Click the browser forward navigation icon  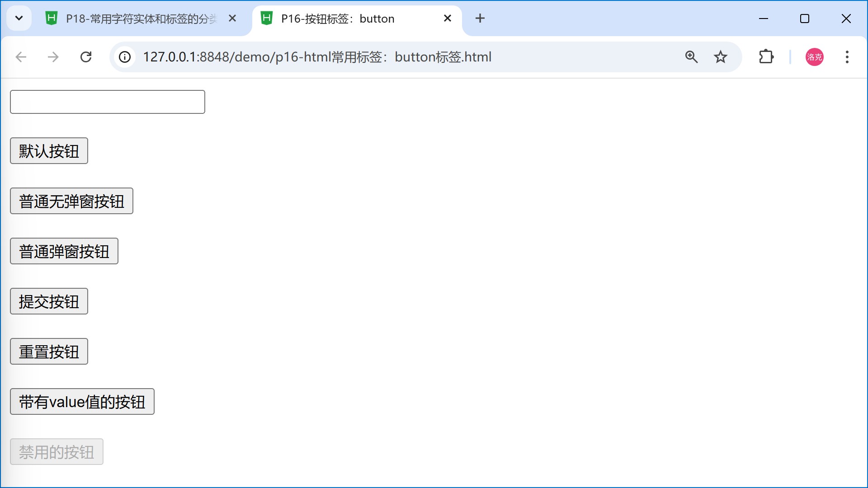53,56
